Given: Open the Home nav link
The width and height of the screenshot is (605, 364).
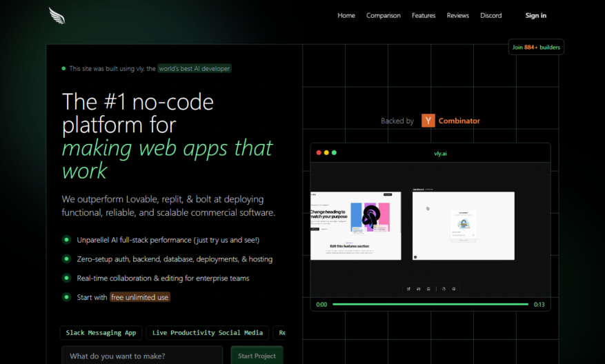Looking at the screenshot, I should 346,15.
